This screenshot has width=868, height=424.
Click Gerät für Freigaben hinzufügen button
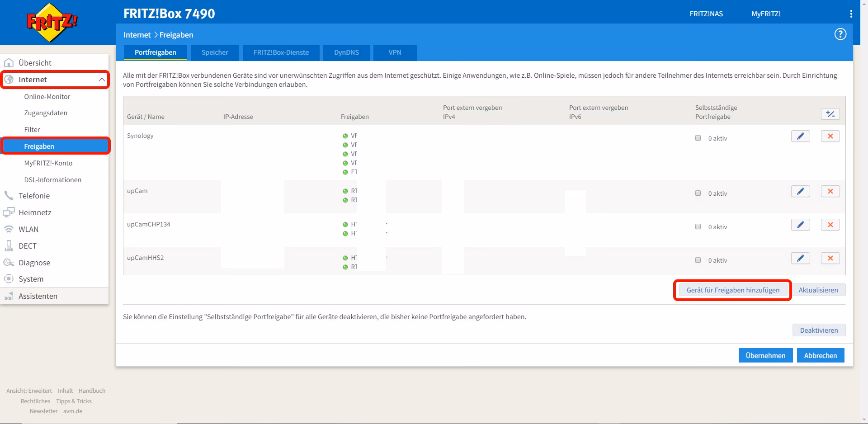[733, 290]
